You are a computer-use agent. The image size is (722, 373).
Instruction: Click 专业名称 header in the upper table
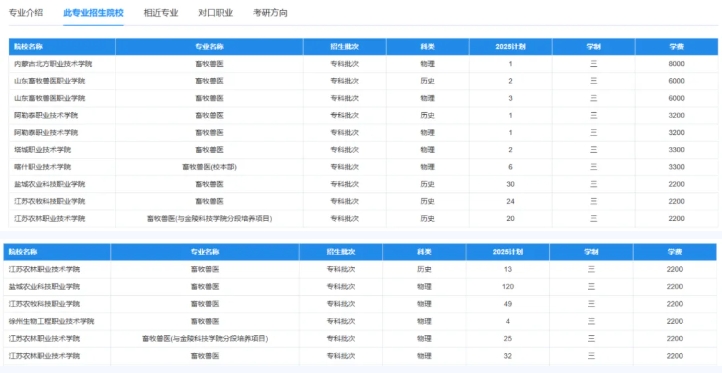tap(210, 47)
